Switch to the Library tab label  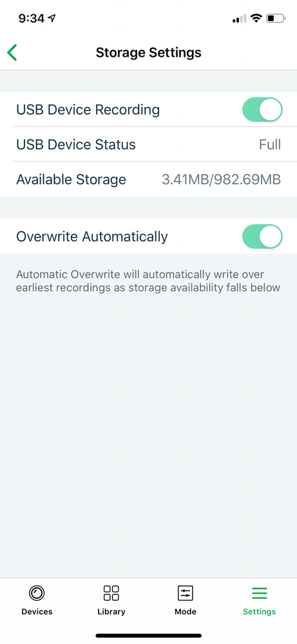(x=111, y=612)
